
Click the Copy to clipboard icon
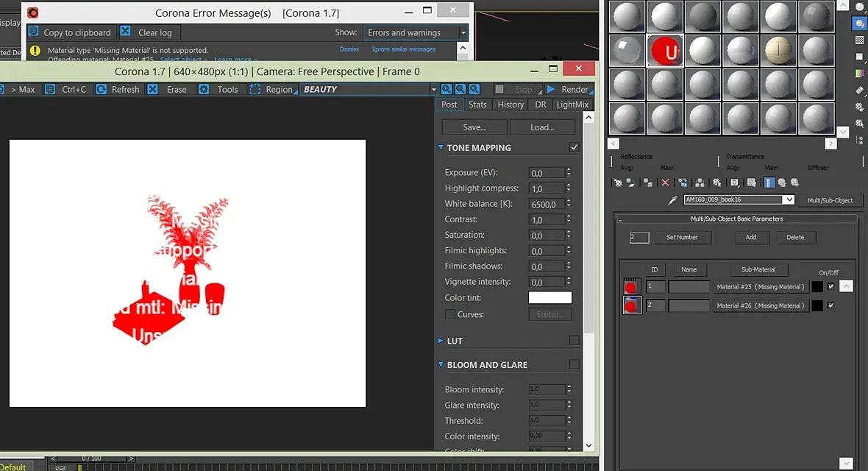[33, 32]
